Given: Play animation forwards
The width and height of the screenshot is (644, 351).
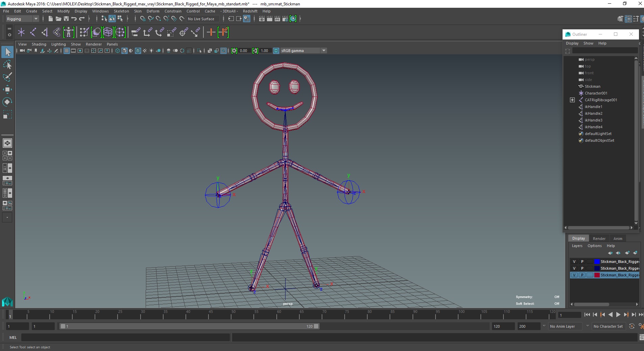Looking at the screenshot, I should click(x=618, y=315).
